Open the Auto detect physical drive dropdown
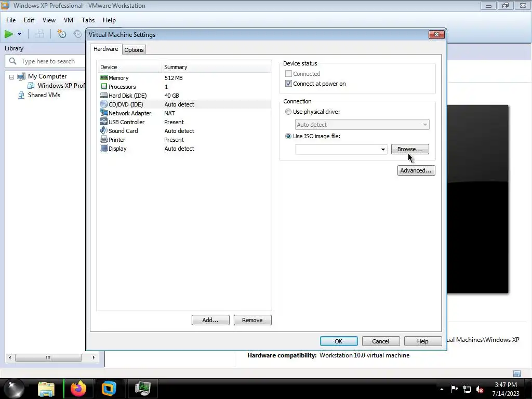The height and width of the screenshot is (399, 532). [362, 125]
